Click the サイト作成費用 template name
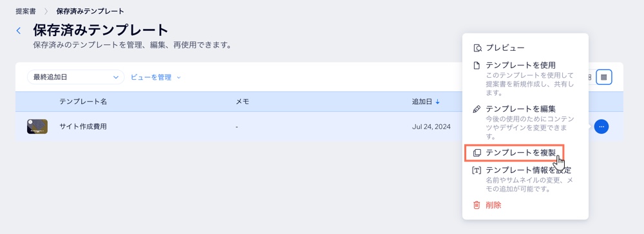644x234 pixels. tap(83, 127)
